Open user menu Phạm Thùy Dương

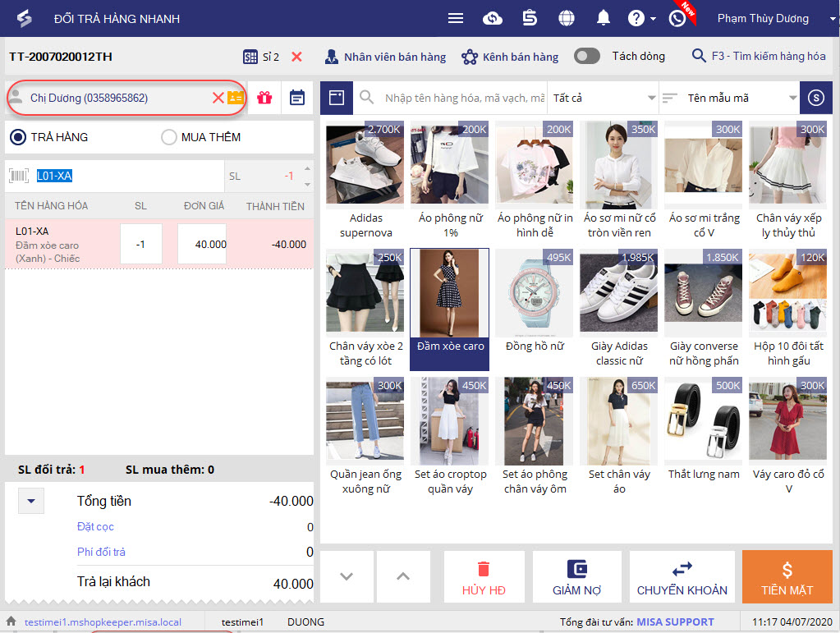(x=776, y=19)
